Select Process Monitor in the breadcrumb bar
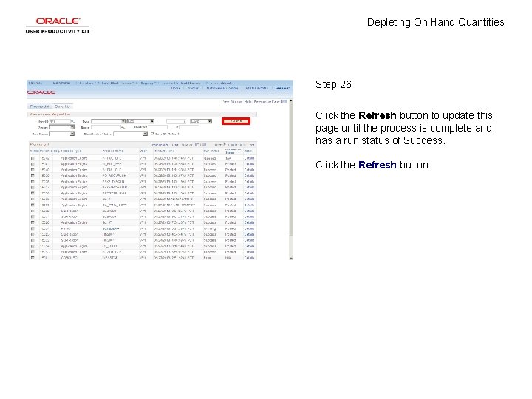 (221, 83)
